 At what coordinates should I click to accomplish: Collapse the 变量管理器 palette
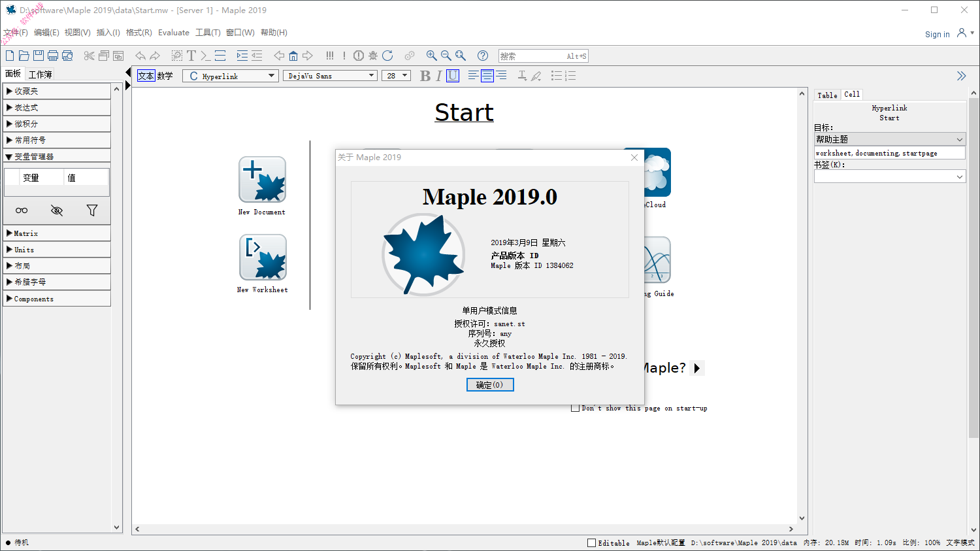click(57, 156)
